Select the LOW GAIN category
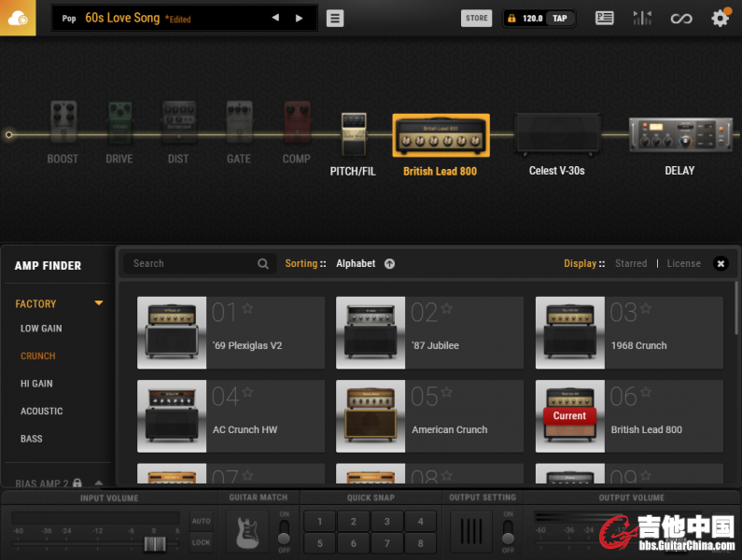The height and width of the screenshot is (560, 742). point(41,329)
